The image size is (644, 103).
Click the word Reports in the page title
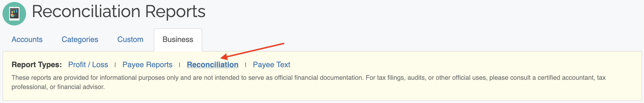coord(175,12)
